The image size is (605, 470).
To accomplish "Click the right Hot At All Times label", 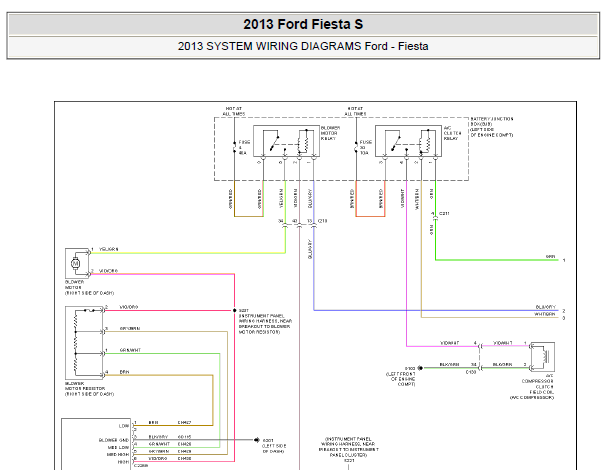I will tap(355, 111).
